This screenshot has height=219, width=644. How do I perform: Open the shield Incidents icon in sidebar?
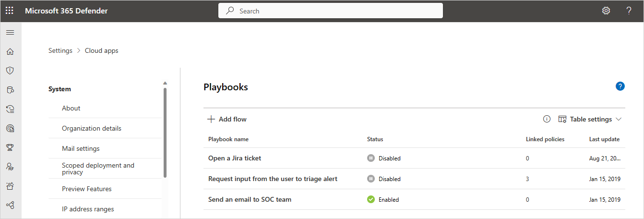click(x=10, y=71)
